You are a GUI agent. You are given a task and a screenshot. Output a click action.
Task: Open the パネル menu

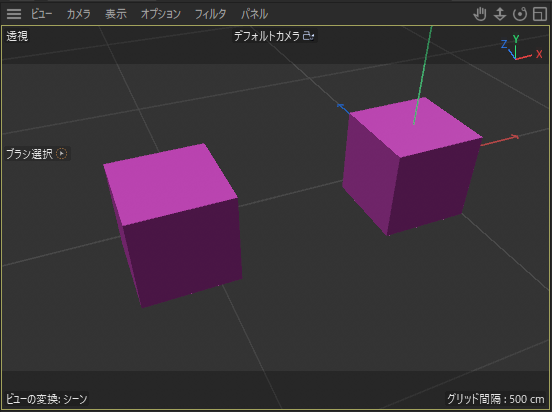[x=254, y=14]
